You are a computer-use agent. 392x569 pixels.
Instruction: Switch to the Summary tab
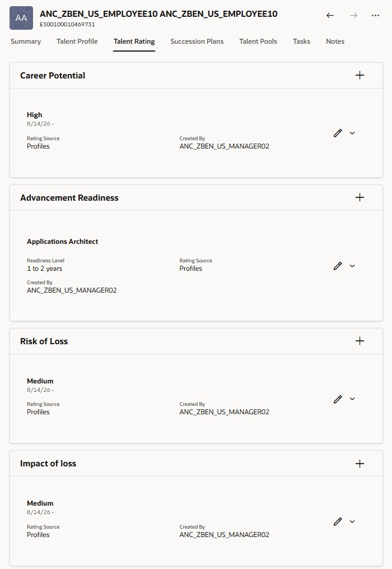pyautogui.click(x=26, y=41)
